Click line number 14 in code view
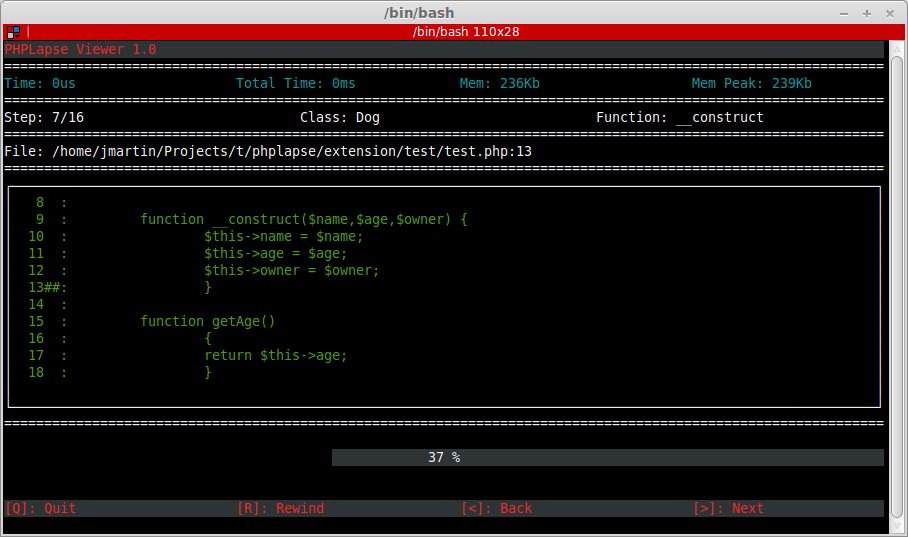This screenshot has height=537, width=908. [36, 304]
